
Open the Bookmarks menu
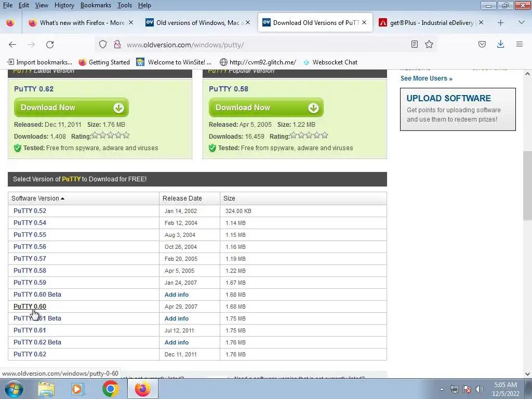tap(96, 5)
